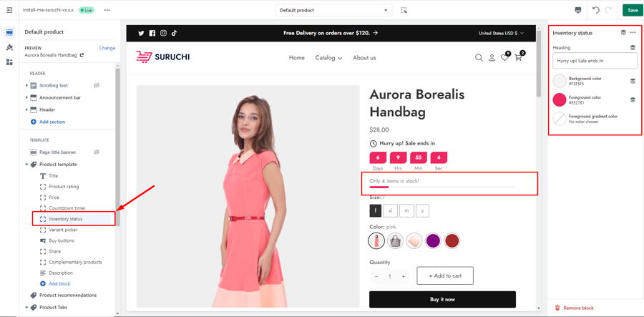Open the Foreground color swatch #EE2761
Screen dimensions: 644x317
pyautogui.click(x=560, y=100)
